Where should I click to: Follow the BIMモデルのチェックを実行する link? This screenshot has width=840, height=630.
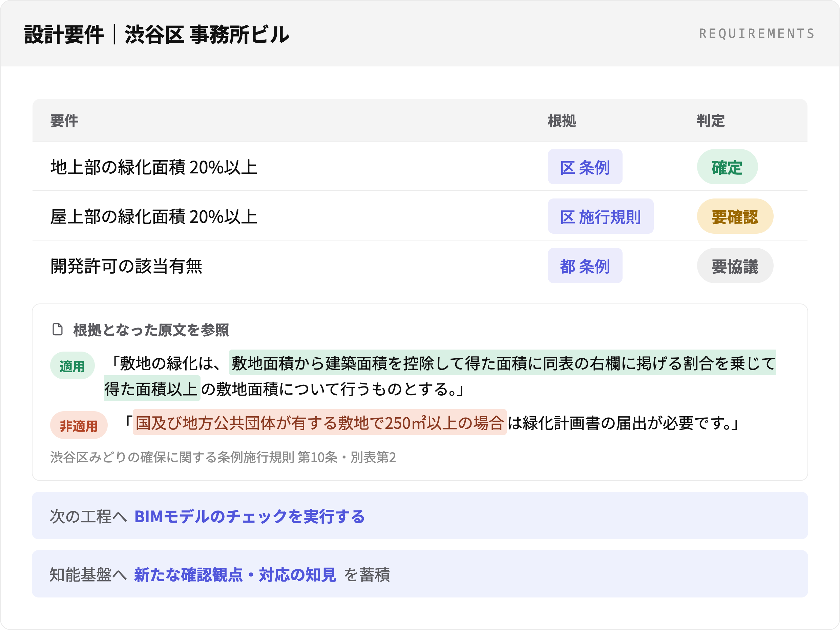250,516
